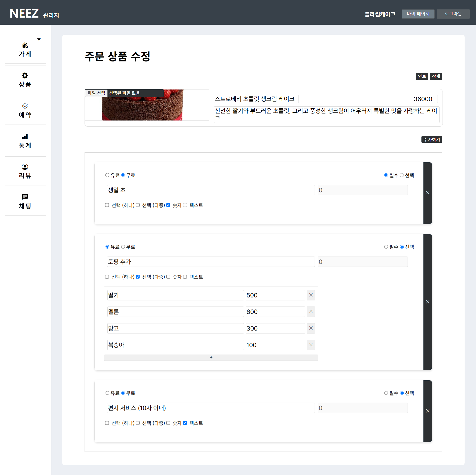This screenshot has width=476, height=475.
Task: Add a new topping row with plus
Action: (211, 357)
